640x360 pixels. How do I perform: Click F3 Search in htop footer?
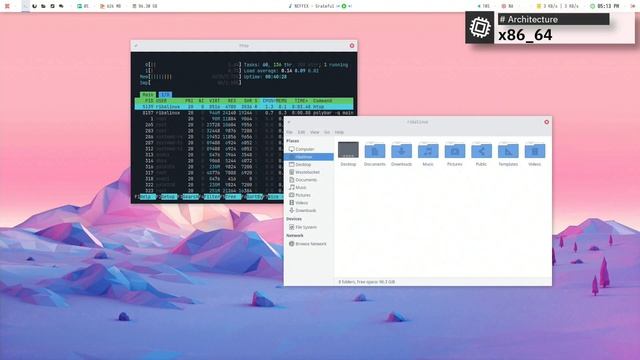tap(189, 197)
